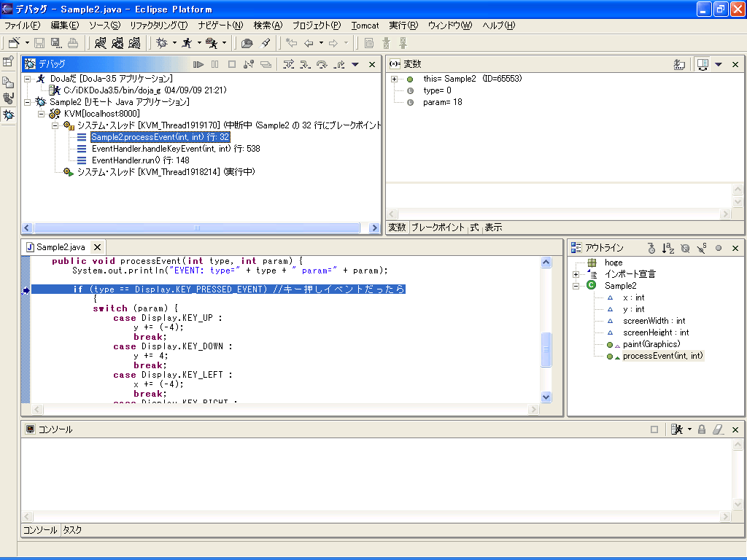Toggle Hide Static Members in Outline
Screen dimensions: 747x560
click(x=702, y=248)
